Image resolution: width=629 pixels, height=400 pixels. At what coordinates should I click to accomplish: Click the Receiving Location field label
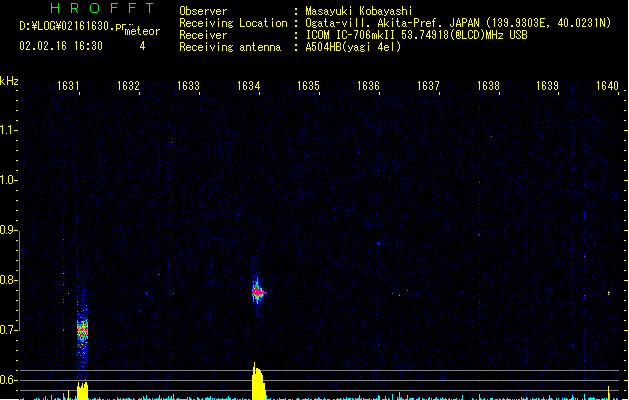(233, 23)
